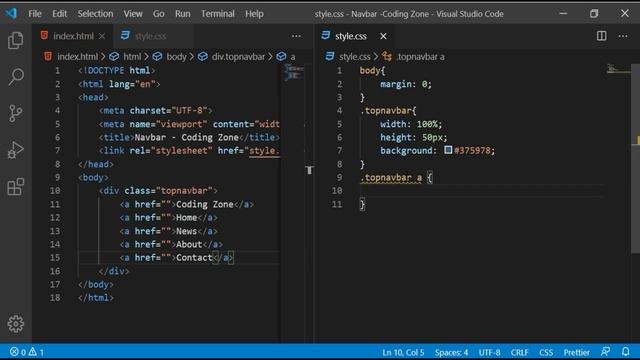Click the right editor vertical scrollbar
Screen dimensions: 640x360
click(636, 159)
